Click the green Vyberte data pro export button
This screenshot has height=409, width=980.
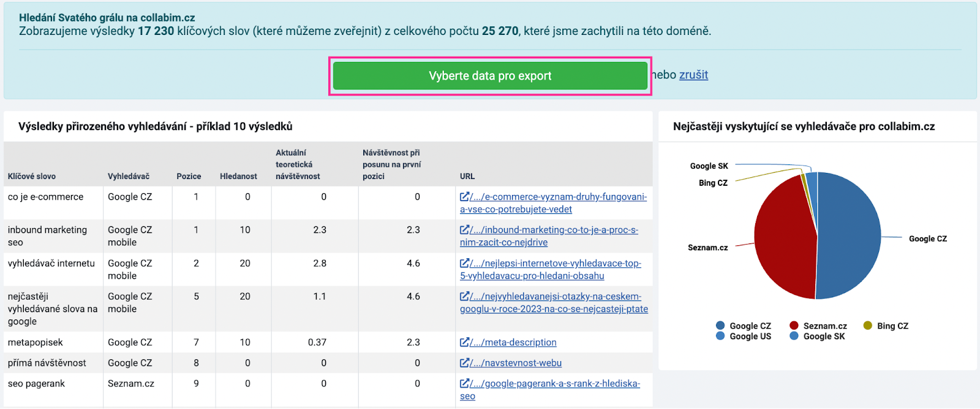pyautogui.click(x=490, y=76)
